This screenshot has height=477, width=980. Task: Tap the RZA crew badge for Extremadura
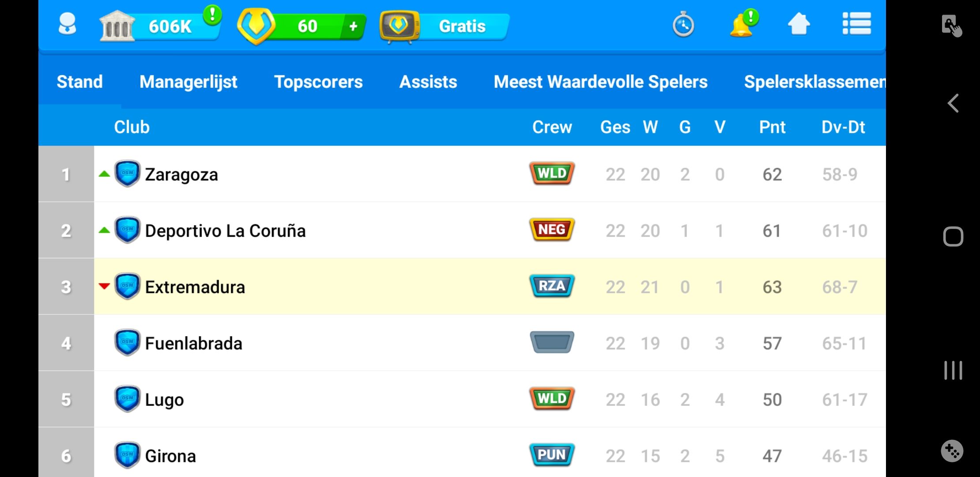click(x=552, y=286)
